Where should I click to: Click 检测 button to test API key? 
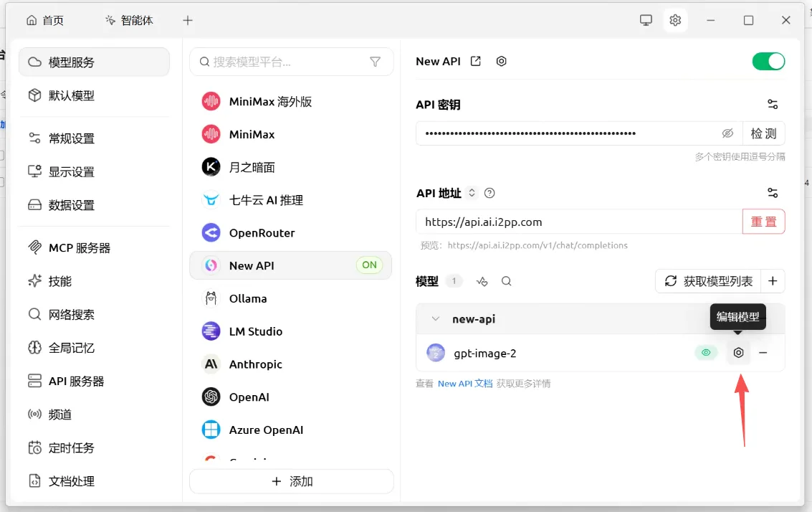(764, 133)
